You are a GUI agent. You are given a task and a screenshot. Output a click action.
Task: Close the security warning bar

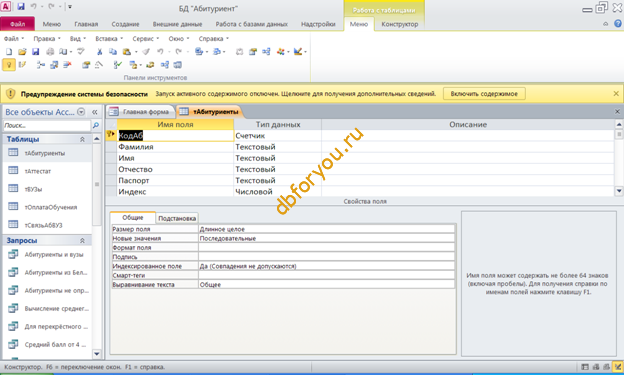[616, 94]
